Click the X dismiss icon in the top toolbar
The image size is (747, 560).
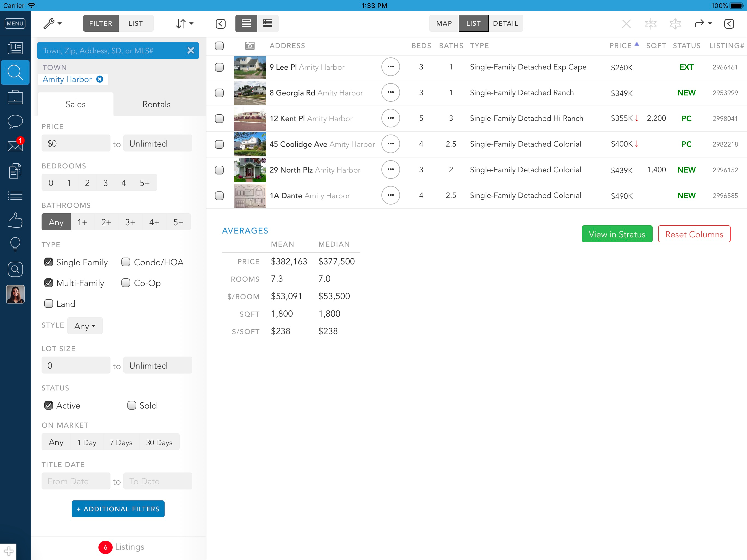[x=626, y=24]
